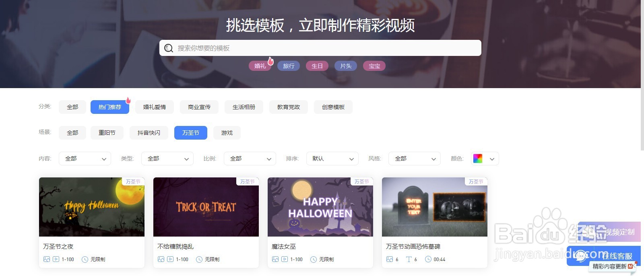Screen dimensions: 644x276
Task: Click the 不给糖就捣乱 template title
Action: click(175, 247)
